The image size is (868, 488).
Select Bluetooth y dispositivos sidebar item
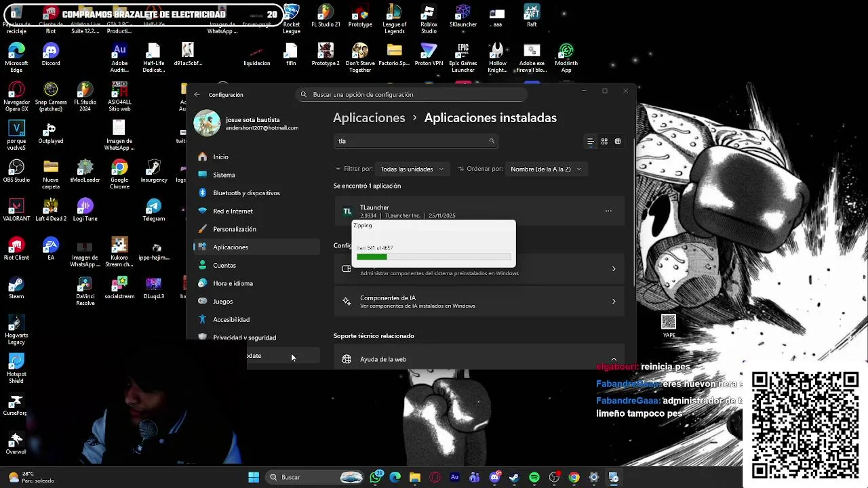(x=256, y=192)
